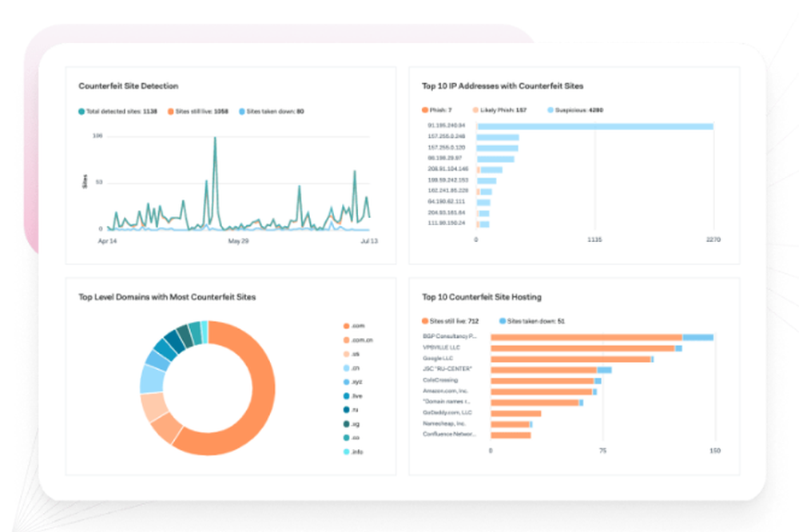The image size is (799, 532).
Task: Click the 64.190.62.111 IP address label
Action: [x=447, y=202]
